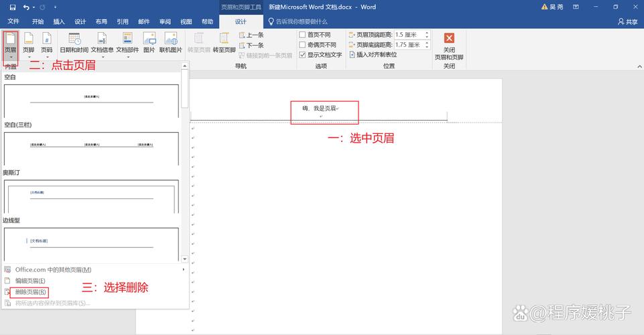
Task: Switch to the 帮助 tab
Action: [208, 21]
